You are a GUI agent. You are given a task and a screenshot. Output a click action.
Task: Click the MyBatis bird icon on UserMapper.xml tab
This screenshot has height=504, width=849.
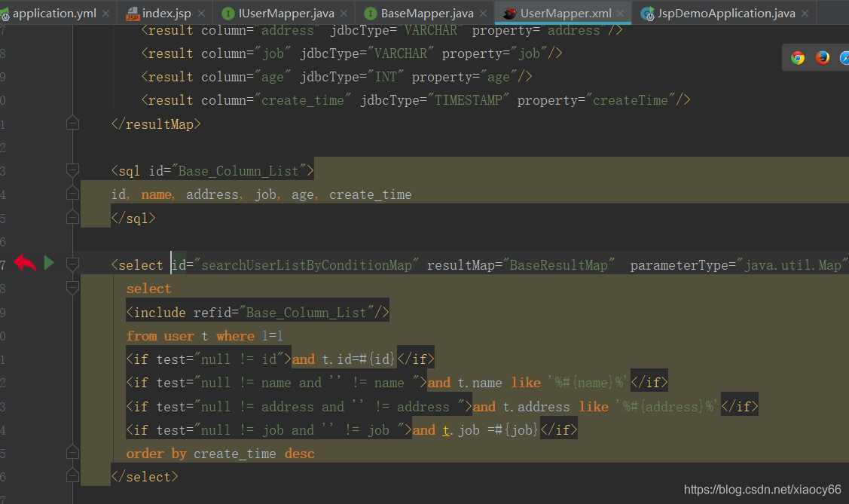(509, 14)
